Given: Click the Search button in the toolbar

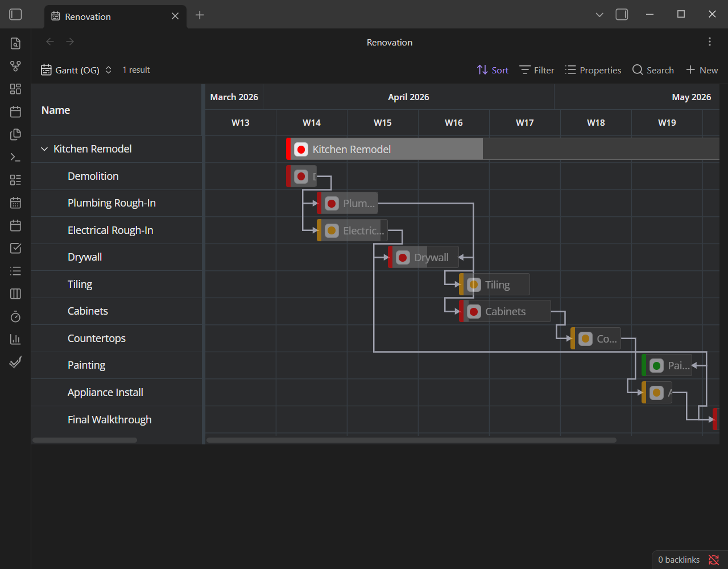Looking at the screenshot, I should [x=653, y=70].
